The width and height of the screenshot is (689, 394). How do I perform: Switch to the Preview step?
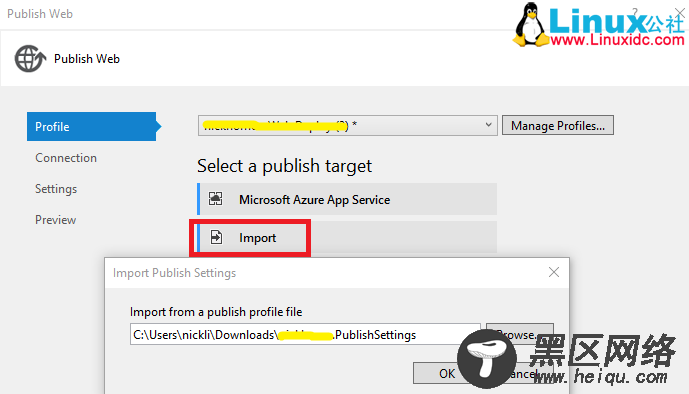(55, 220)
